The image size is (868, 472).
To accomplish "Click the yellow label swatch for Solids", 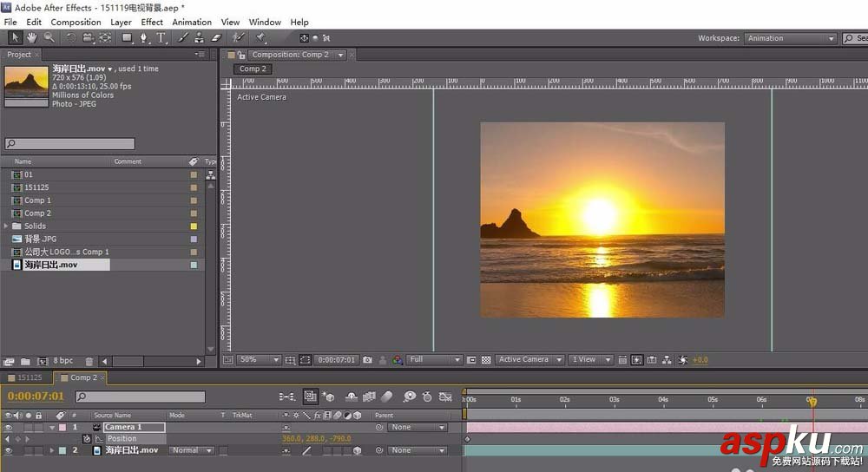I will [194, 226].
